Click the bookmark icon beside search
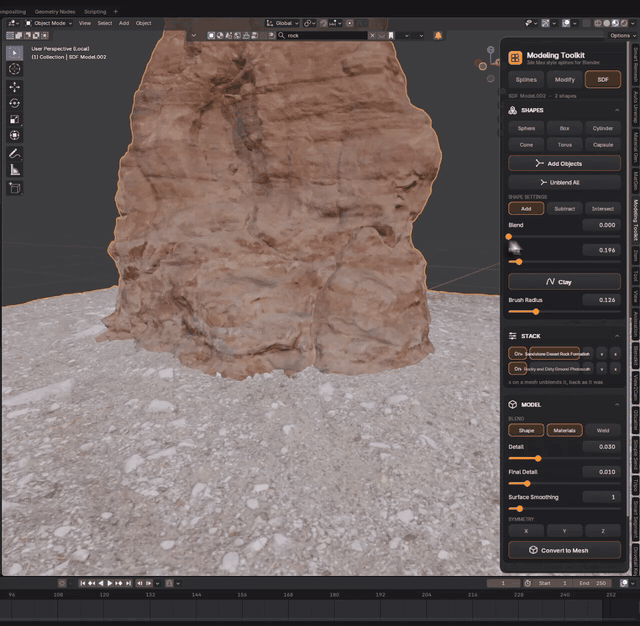640x626 pixels. 391,36
